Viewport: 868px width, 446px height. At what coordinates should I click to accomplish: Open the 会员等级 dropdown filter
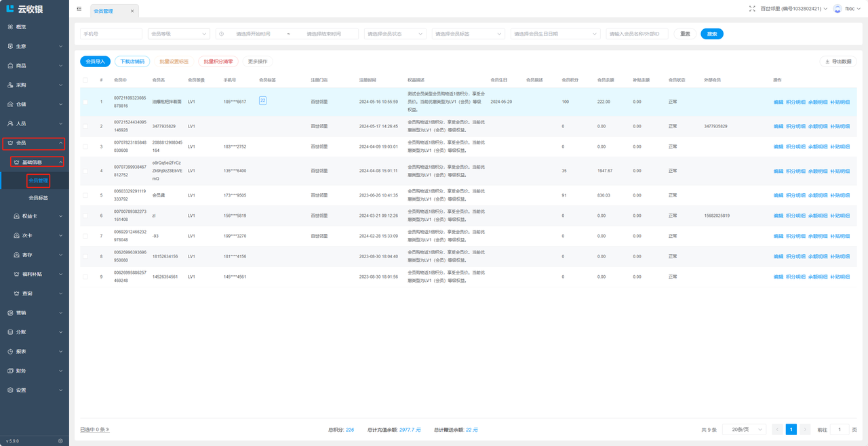178,34
